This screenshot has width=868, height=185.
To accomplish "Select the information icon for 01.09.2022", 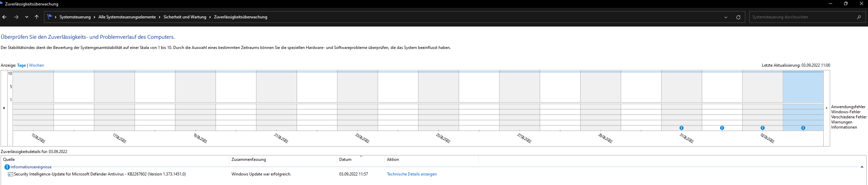I will click(722, 128).
